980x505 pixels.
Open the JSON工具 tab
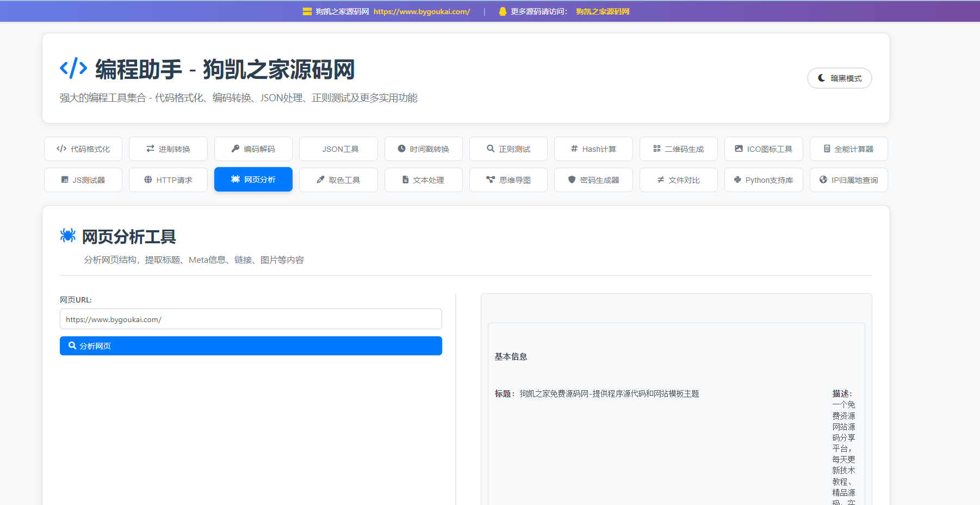pos(338,149)
